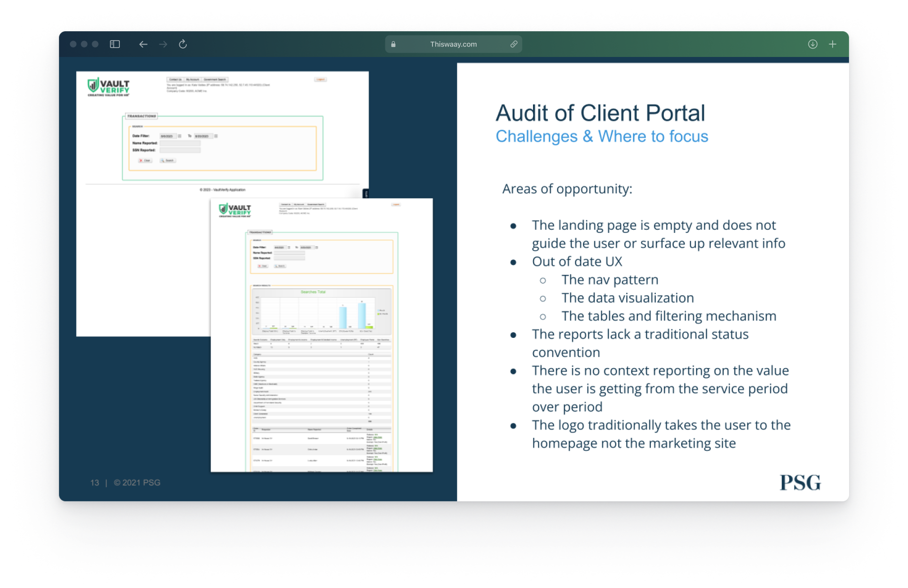Open the downloads icon in the browser toolbar

(812, 44)
